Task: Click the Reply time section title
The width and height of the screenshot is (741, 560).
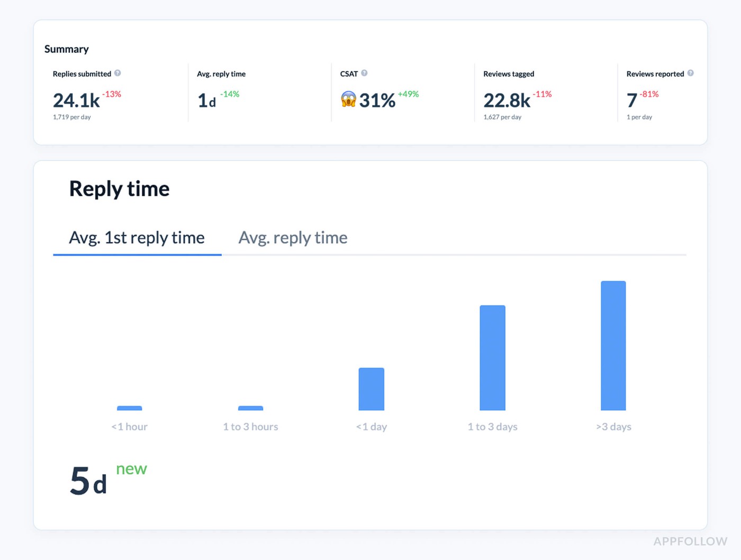Action: [119, 188]
